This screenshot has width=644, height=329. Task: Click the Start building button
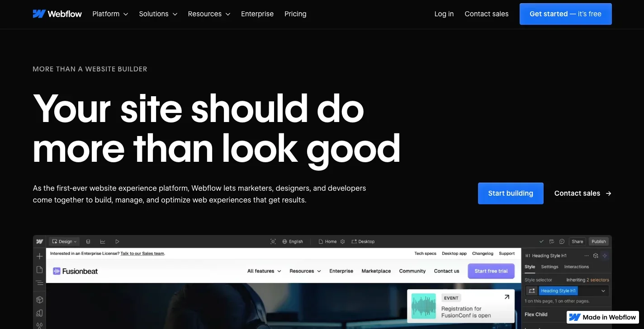tap(511, 193)
